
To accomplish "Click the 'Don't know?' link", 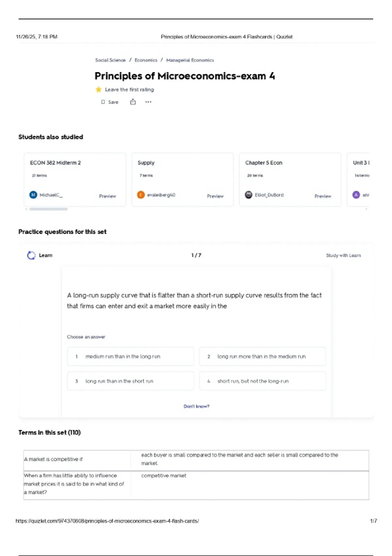I will coord(196,406).
